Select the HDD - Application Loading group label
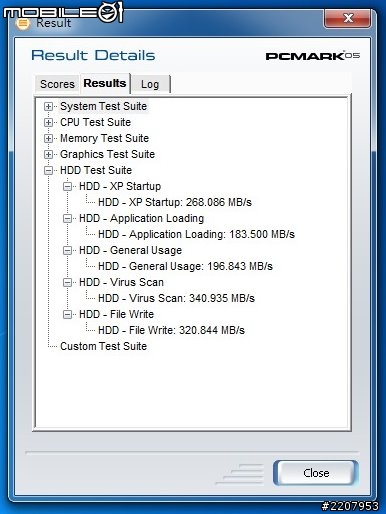Viewport: 386px width, 514px height. click(x=141, y=218)
